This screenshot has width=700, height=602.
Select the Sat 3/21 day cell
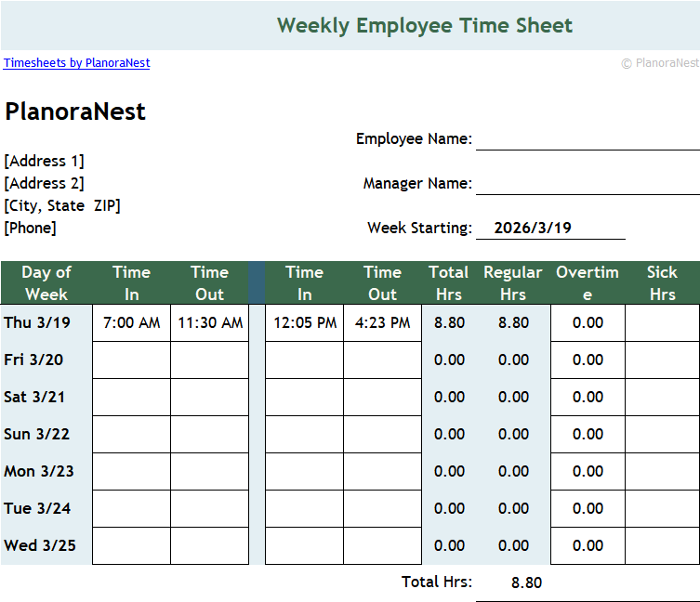coord(46,398)
